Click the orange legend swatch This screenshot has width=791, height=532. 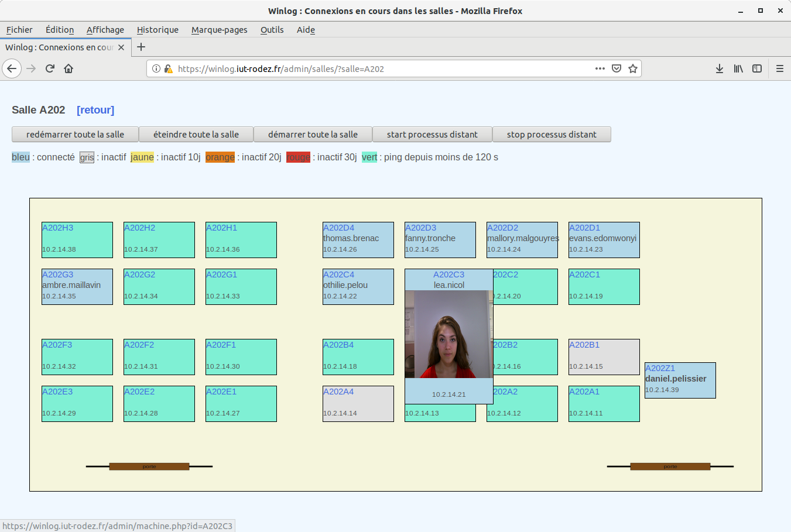click(220, 157)
